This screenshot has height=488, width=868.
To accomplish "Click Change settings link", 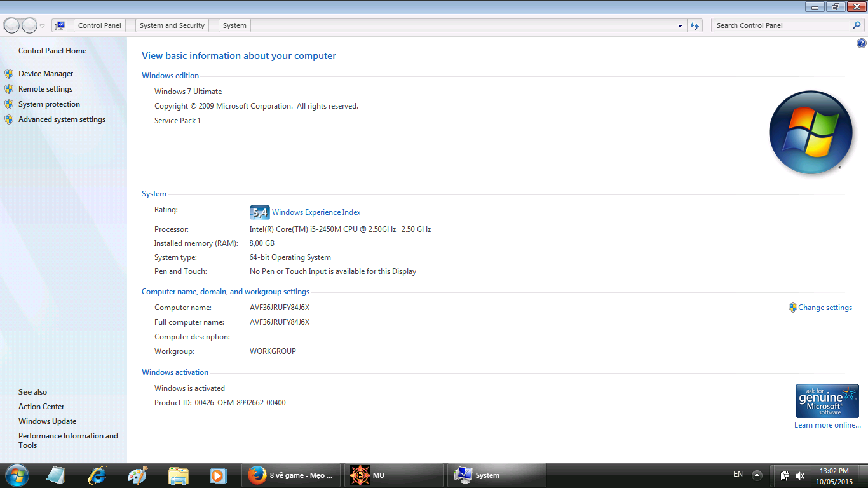I will 825,308.
